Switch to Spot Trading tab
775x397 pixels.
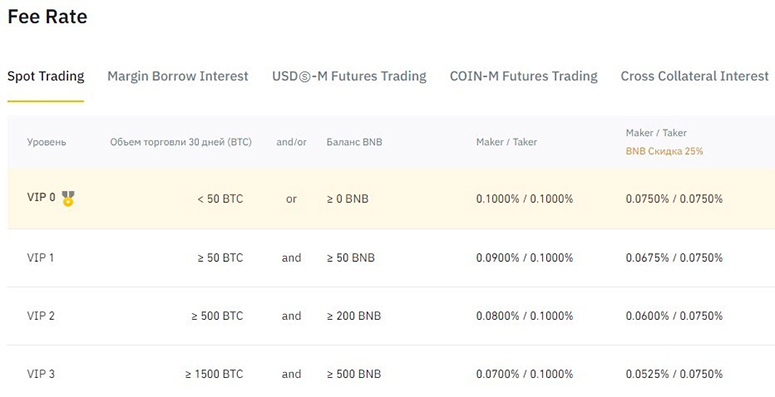pos(45,76)
